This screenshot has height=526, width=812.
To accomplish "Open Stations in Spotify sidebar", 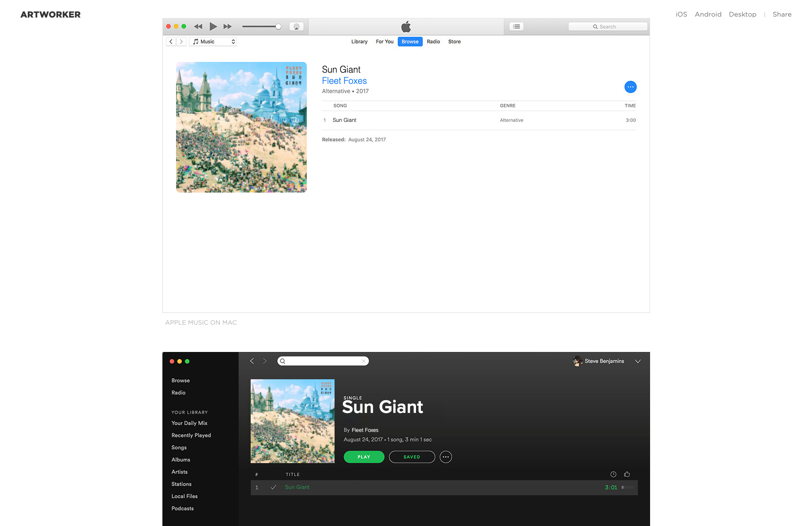I will coord(181,485).
